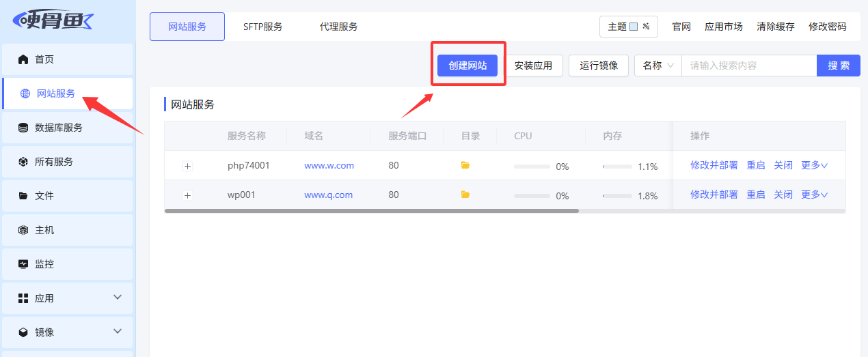Expand the php74001 row with plus button

[x=188, y=166]
